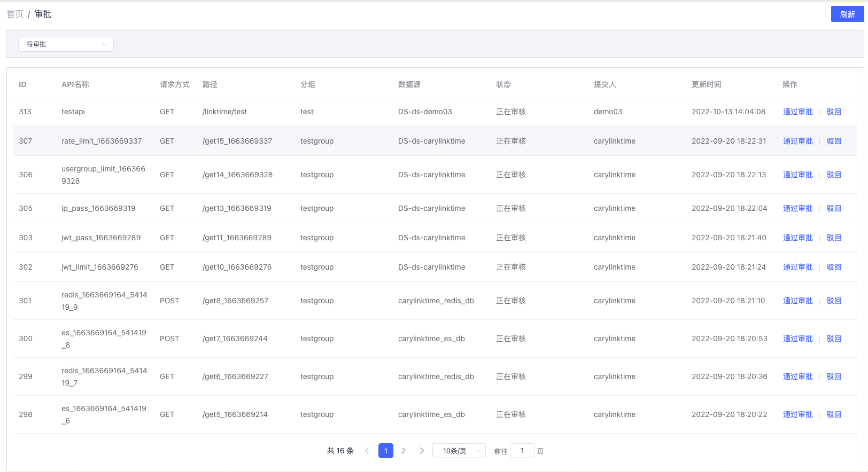This screenshot has width=868, height=472.
Task: Reject ID 301 with 驳回
Action: [834, 301]
